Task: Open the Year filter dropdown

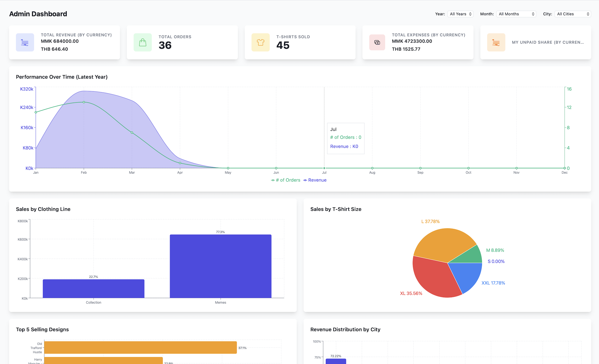Action: point(460,14)
